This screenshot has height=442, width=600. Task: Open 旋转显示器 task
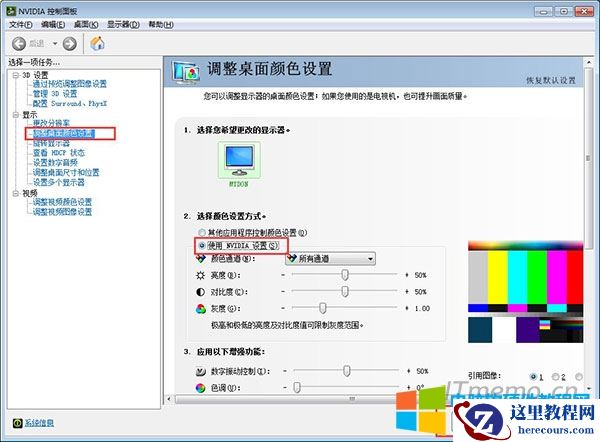(x=51, y=143)
